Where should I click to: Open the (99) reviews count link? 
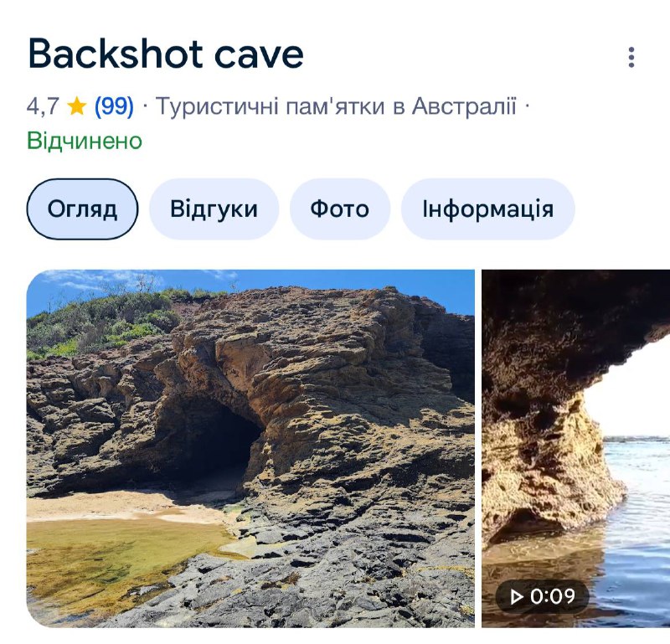click(114, 106)
